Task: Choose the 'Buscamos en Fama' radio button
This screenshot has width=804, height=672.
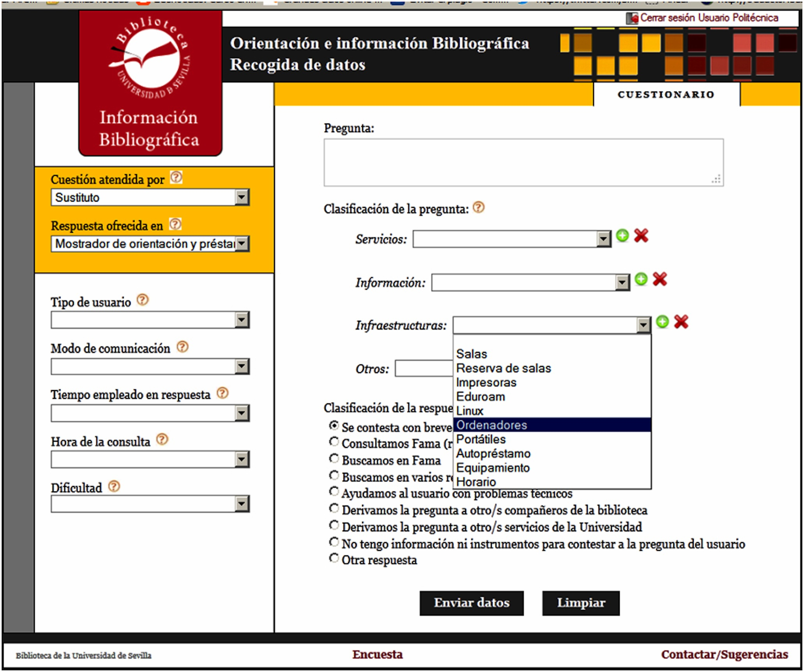Action: click(334, 458)
